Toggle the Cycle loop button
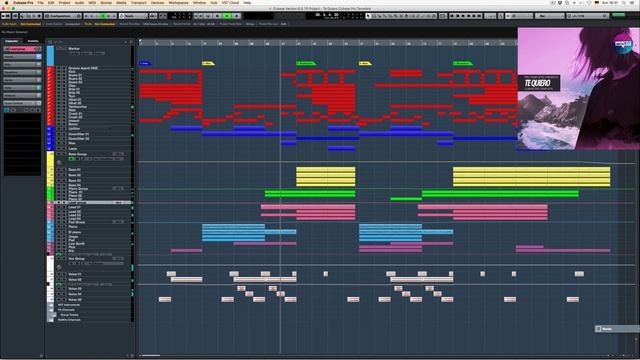Screen dimensions: 640x360 (x=208, y=16)
